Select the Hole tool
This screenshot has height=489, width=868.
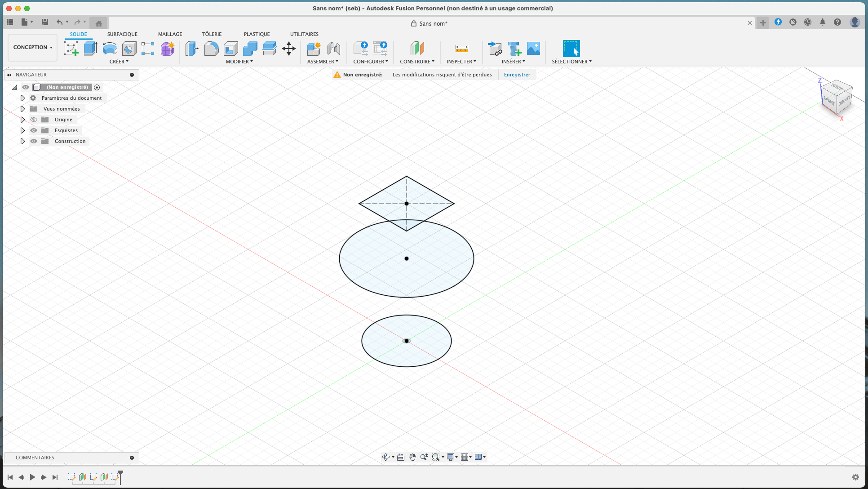tap(129, 49)
